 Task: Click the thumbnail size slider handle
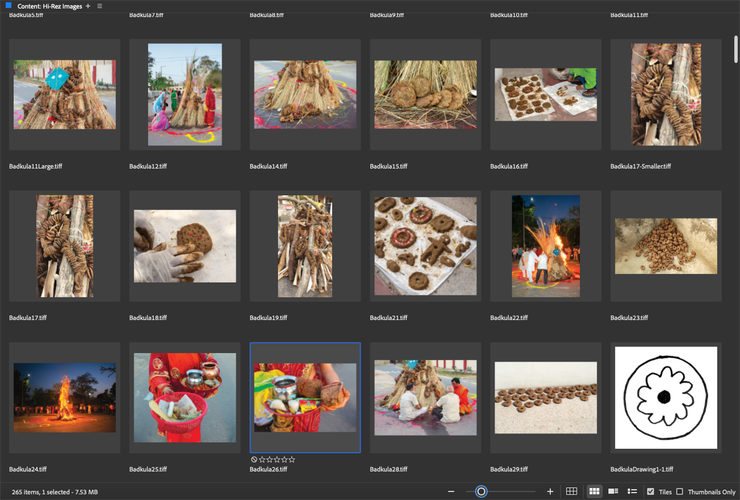[x=481, y=492]
